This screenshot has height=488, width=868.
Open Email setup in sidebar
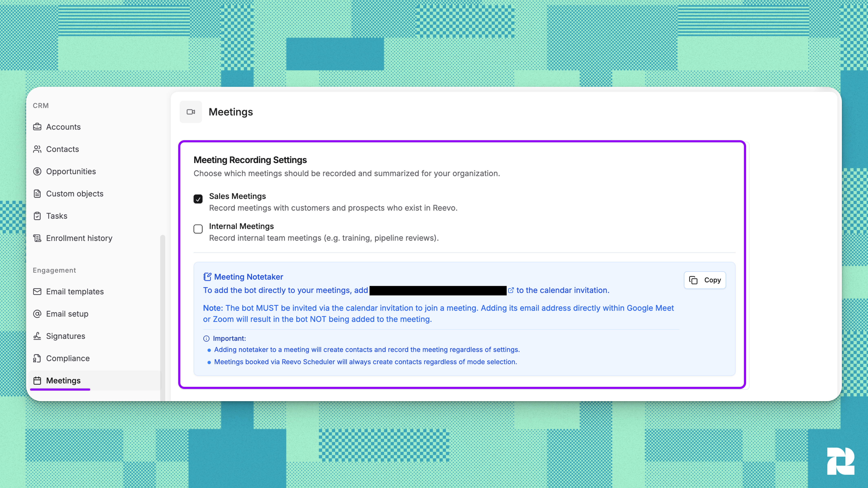point(67,314)
